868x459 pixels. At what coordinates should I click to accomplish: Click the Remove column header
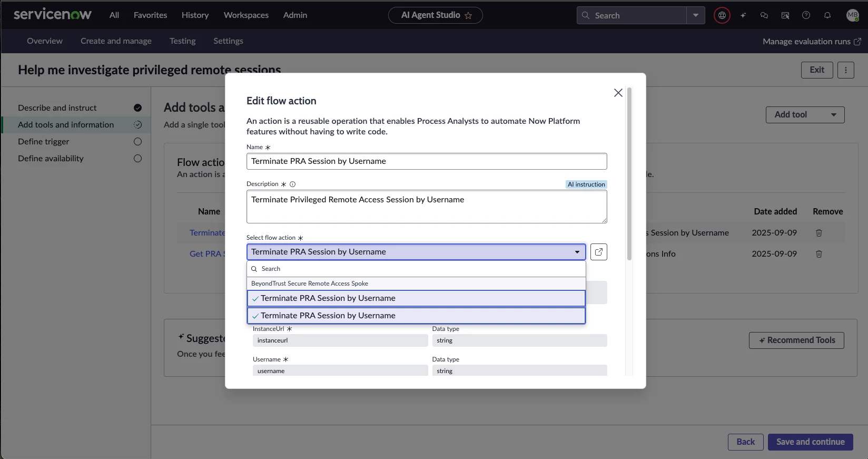click(x=827, y=212)
